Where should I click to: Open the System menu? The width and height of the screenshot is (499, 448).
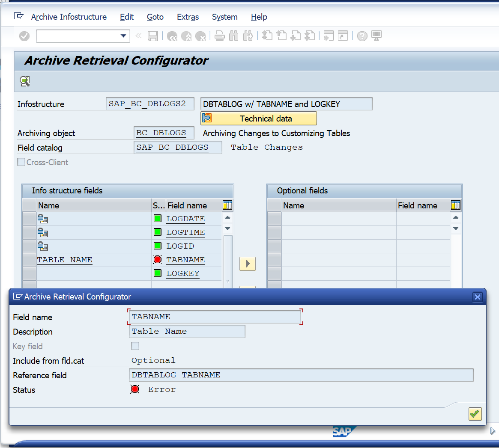pos(225,17)
